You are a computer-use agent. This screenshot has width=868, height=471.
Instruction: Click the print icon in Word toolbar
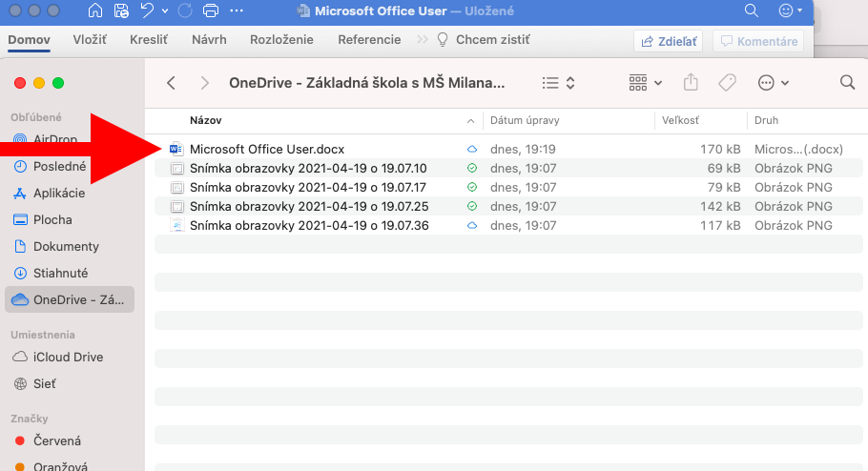coord(211,11)
